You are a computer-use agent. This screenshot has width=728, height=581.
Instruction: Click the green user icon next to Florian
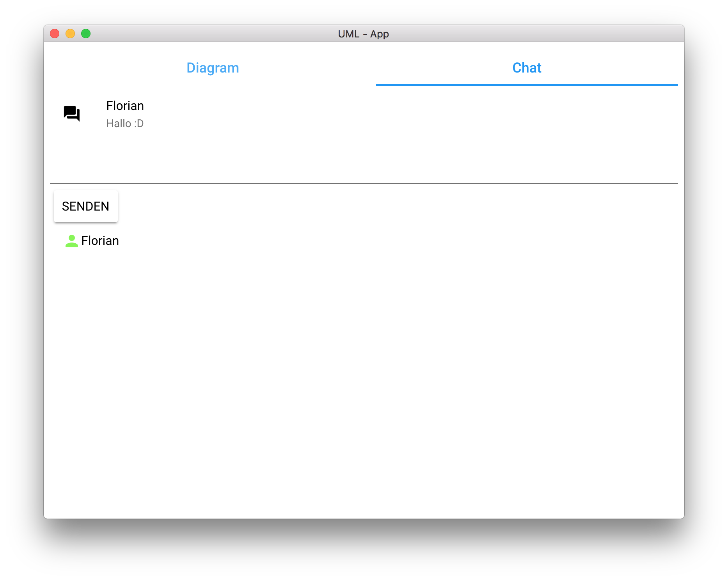coord(72,241)
